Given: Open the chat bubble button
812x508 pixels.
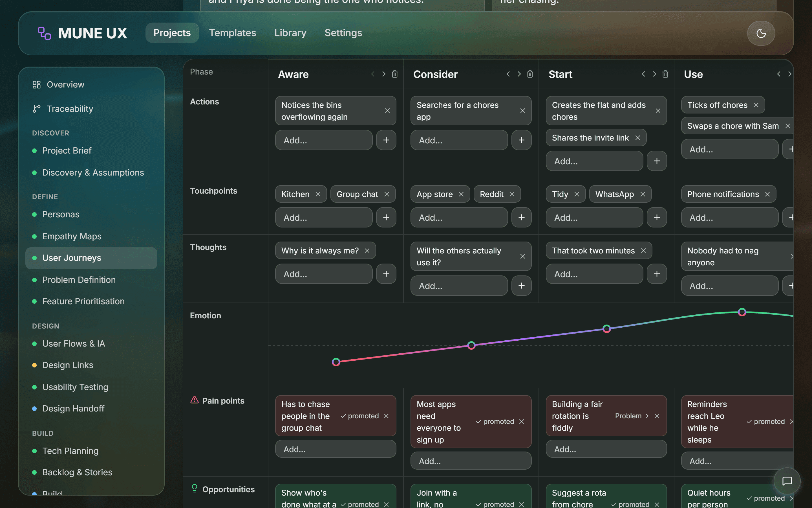Looking at the screenshot, I should point(787,481).
